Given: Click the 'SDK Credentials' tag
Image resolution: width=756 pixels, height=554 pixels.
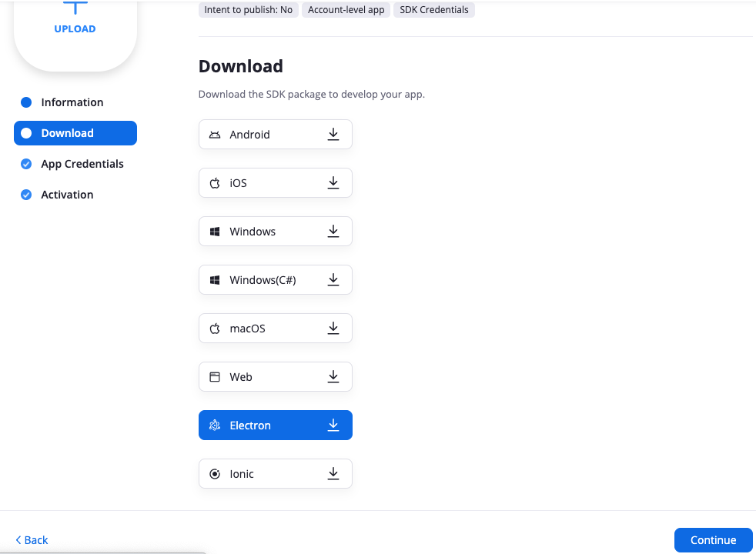Looking at the screenshot, I should (x=434, y=10).
